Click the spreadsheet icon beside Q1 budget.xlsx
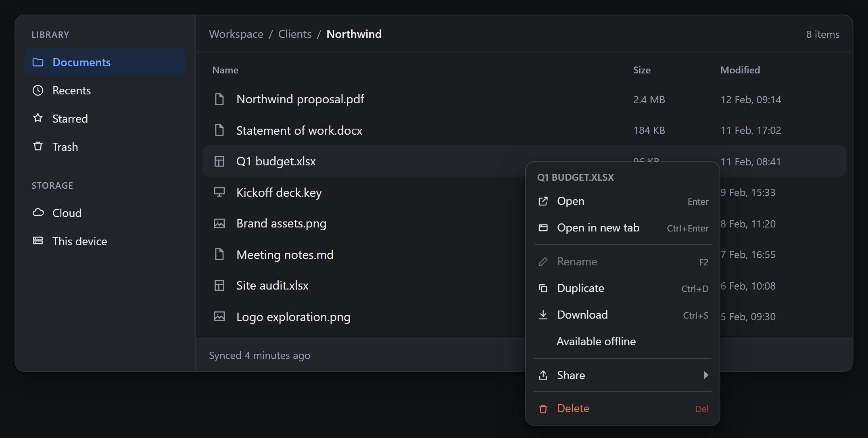The width and height of the screenshot is (868, 438). (x=219, y=161)
